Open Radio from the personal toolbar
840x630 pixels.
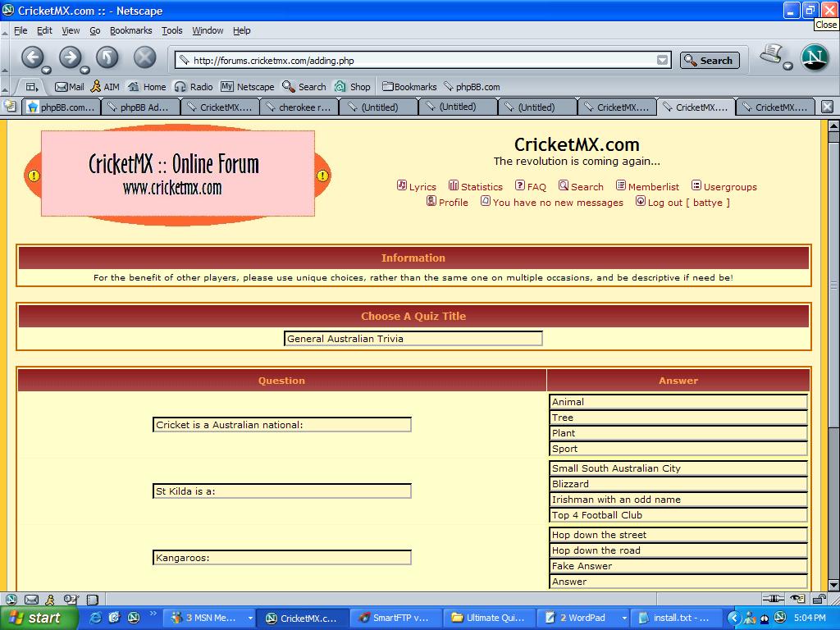(194, 87)
